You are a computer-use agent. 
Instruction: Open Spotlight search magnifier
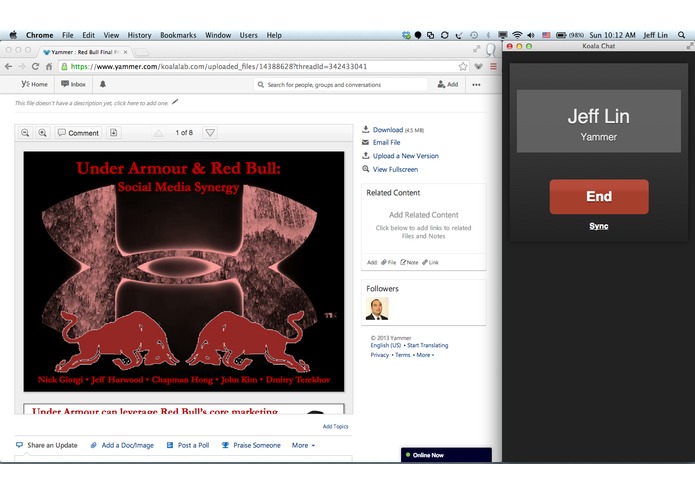pos(681,35)
